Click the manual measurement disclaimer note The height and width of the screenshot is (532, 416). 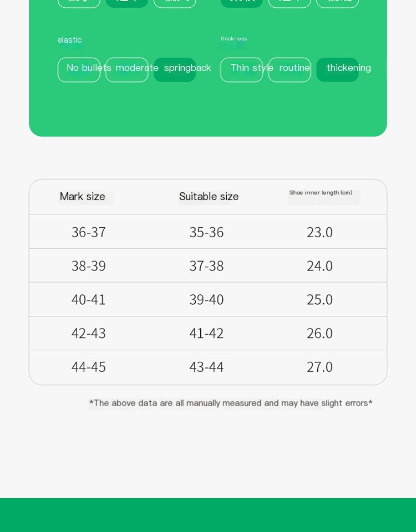(x=231, y=403)
